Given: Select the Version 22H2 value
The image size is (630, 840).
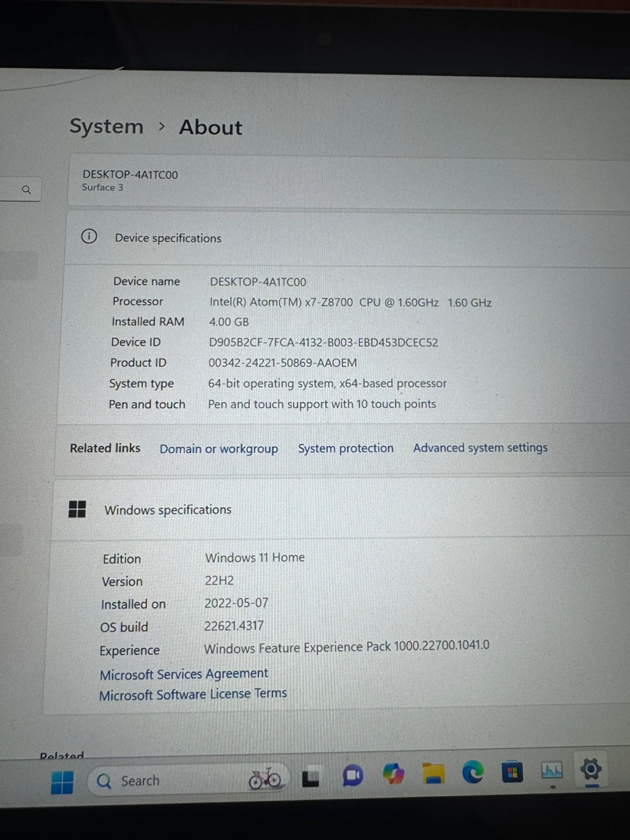Looking at the screenshot, I should click(219, 580).
